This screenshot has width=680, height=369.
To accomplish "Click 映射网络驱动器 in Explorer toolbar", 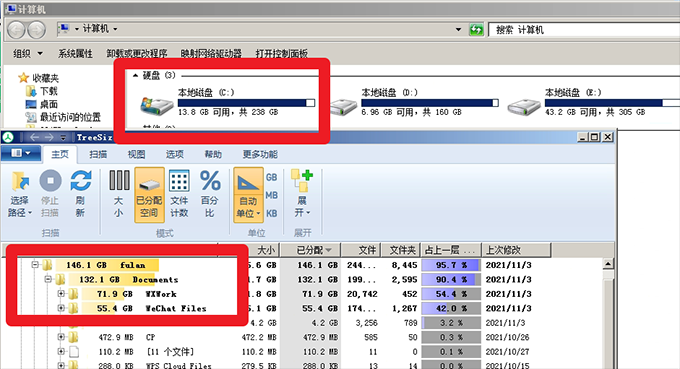I will [x=211, y=53].
